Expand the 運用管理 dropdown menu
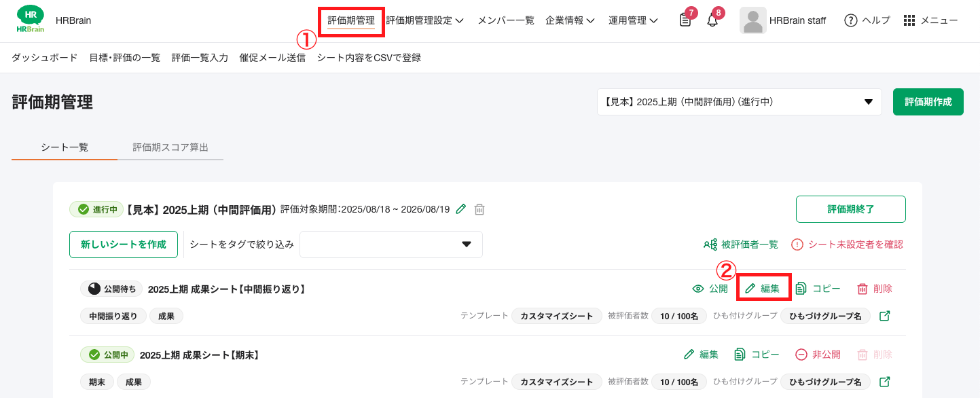The width and height of the screenshot is (980, 398). click(633, 20)
